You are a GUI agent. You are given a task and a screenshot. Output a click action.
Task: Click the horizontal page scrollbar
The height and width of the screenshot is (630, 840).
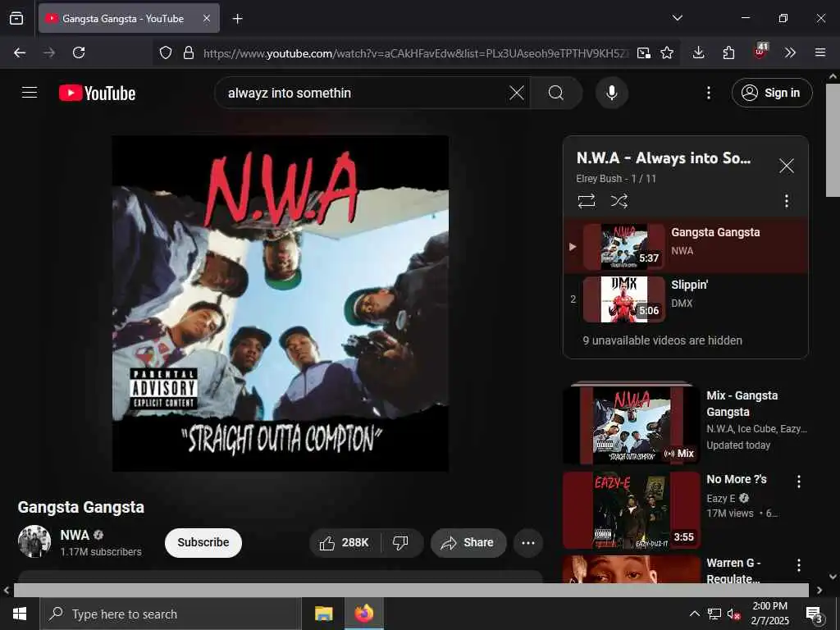point(411,590)
